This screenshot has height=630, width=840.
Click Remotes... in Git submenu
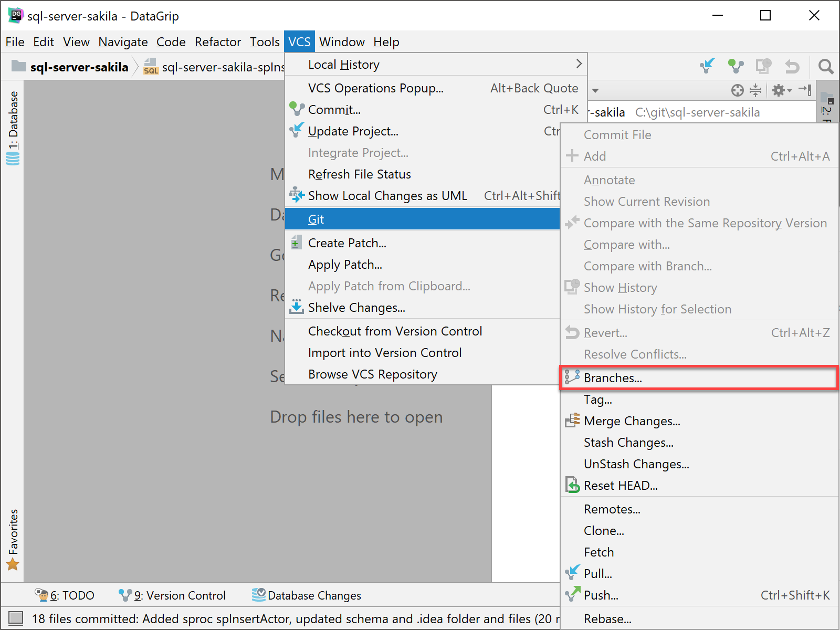coord(699,509)
